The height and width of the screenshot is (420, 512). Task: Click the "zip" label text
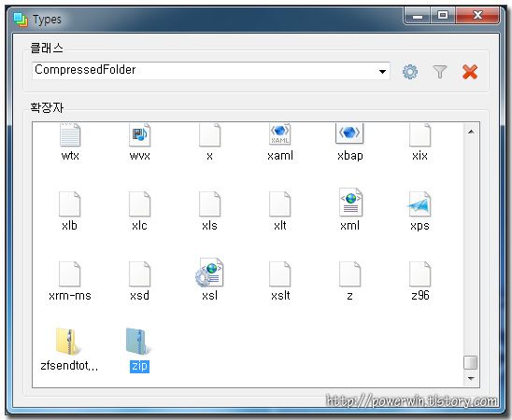coord(139,366)
